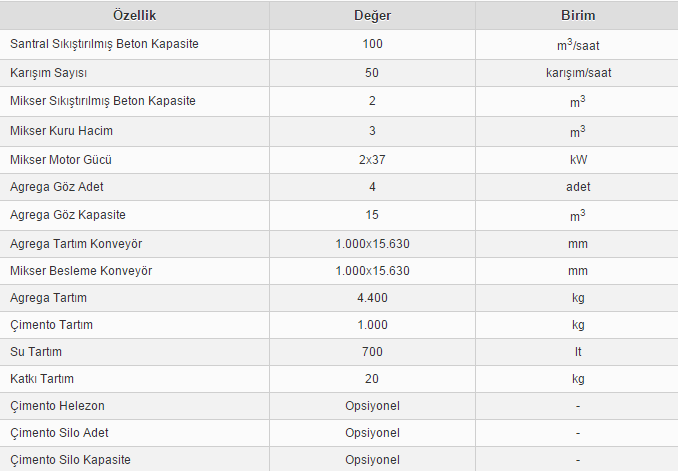
Task: Click the Karışım Sayısı label
Action: point(55,74)
